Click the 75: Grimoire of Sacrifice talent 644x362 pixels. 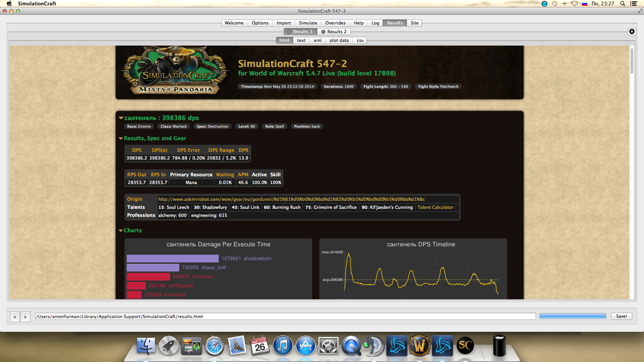[331, 207]
